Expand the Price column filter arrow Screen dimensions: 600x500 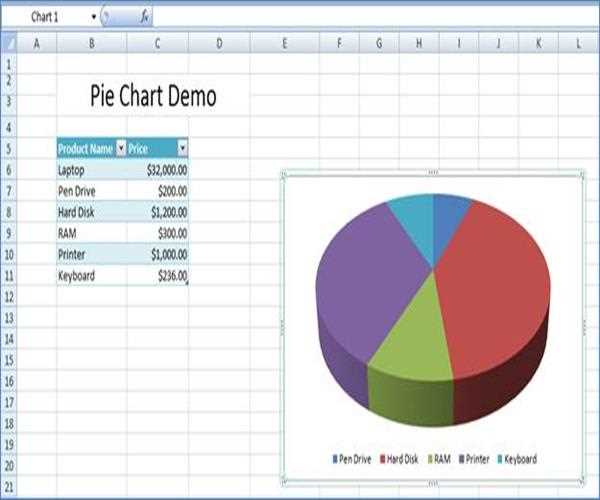[x=181, y=148]
